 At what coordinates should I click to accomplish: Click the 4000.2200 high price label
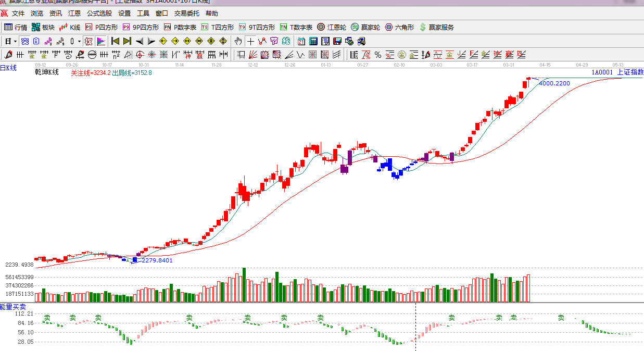(554, 83)
